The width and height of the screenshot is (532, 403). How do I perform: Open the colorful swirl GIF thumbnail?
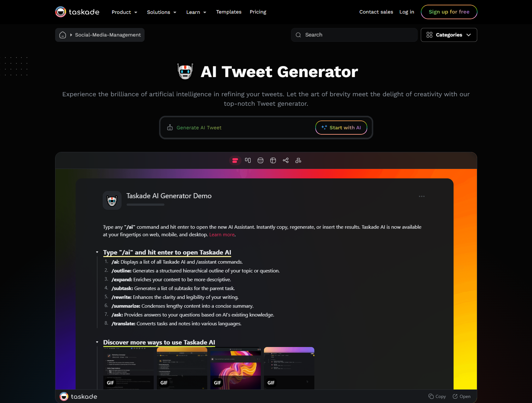click(x=236, y=368)
